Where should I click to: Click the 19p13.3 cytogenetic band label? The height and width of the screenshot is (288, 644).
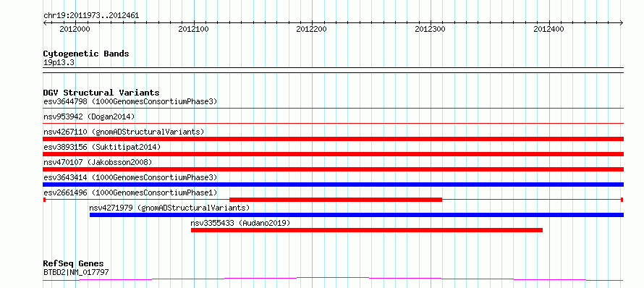[x=59, y=62]
